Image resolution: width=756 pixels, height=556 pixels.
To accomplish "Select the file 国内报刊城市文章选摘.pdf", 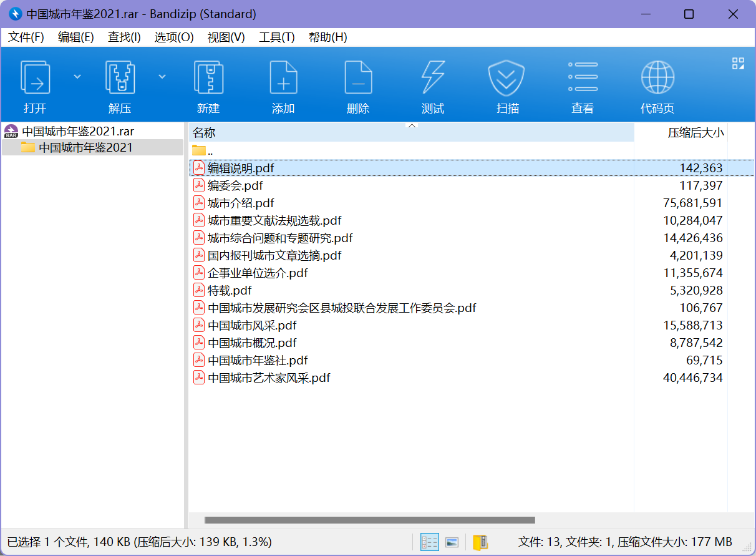I will pos(274,255).
